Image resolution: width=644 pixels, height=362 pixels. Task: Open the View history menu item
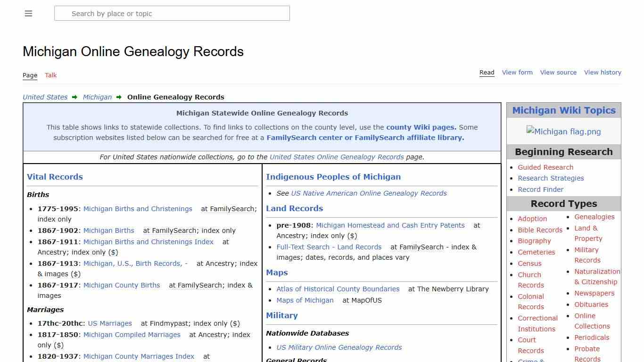pos(603,72)
